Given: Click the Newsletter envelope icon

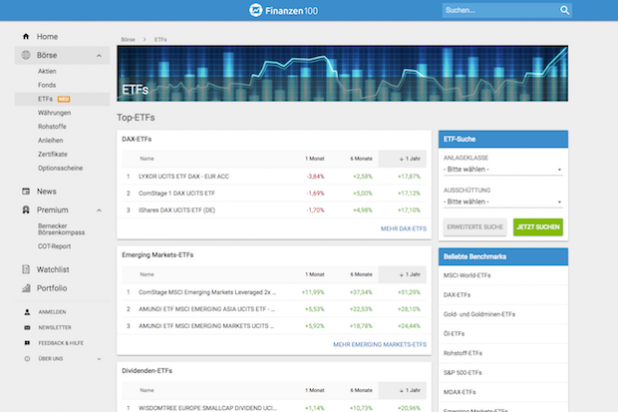Looking at the screenshot, I should [x=27, y=327].
